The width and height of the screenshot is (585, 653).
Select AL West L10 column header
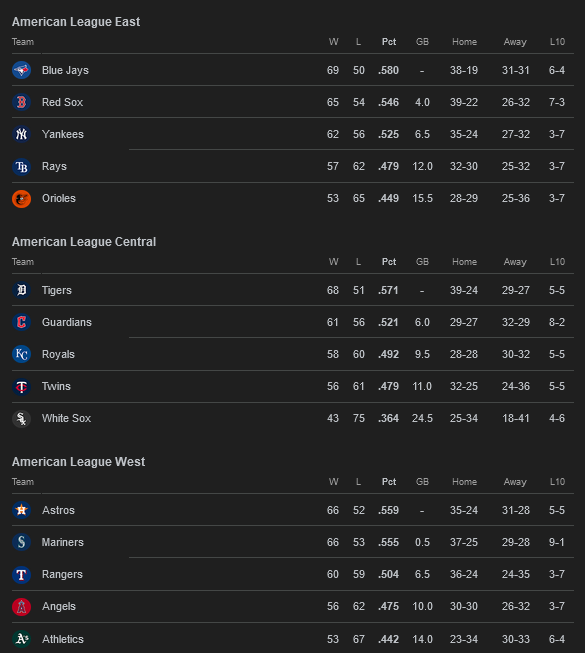tap(557, 481)
